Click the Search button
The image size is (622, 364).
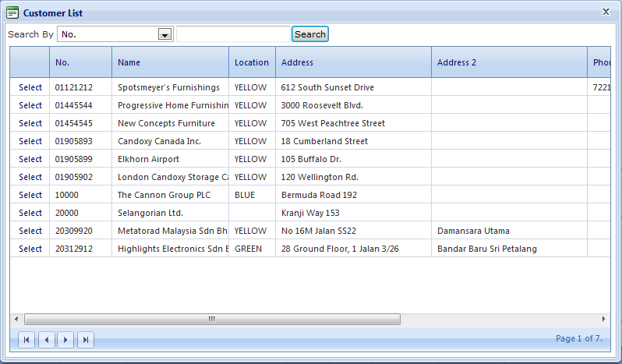310,34
